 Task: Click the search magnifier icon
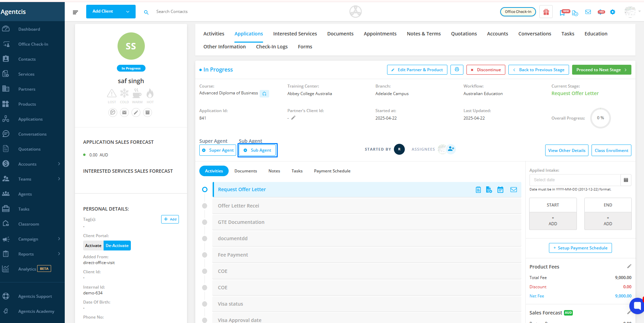(146, 12)
